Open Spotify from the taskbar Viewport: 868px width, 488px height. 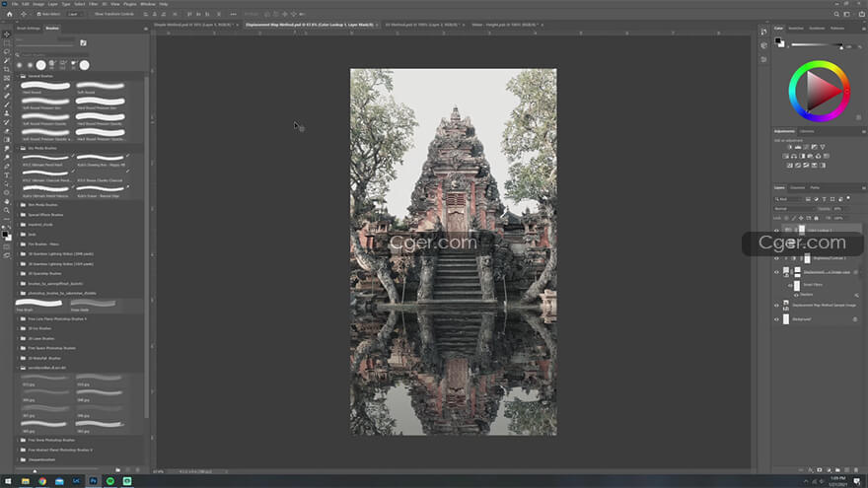pyautogui.click(x=110, y=481)
